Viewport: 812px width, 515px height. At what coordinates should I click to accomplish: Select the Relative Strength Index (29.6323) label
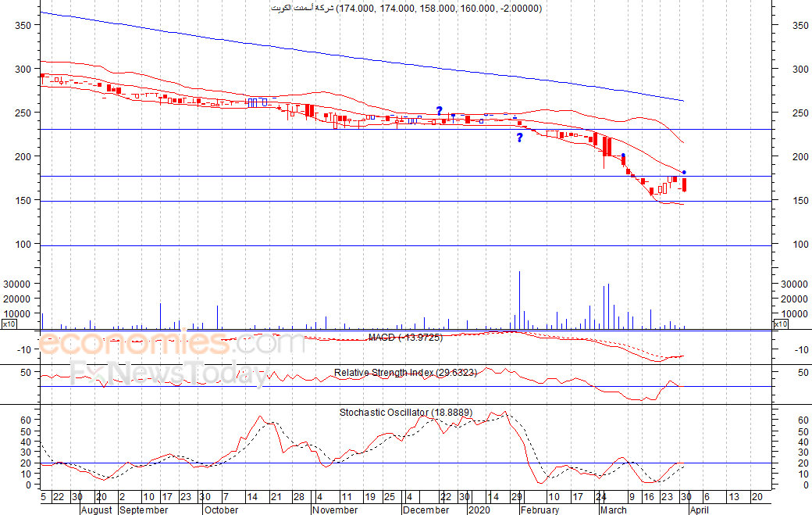click(x=405, y=373)
